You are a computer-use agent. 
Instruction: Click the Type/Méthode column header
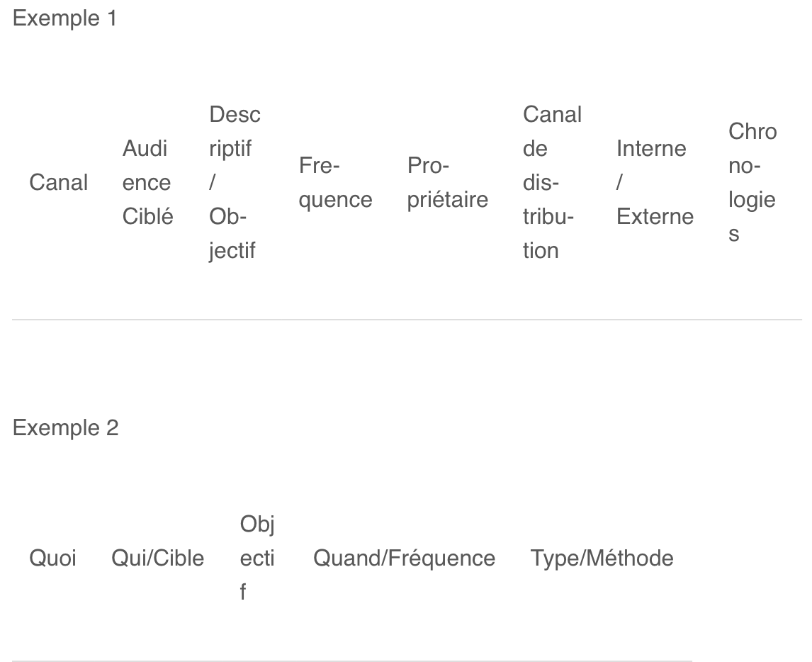[602, 558]
